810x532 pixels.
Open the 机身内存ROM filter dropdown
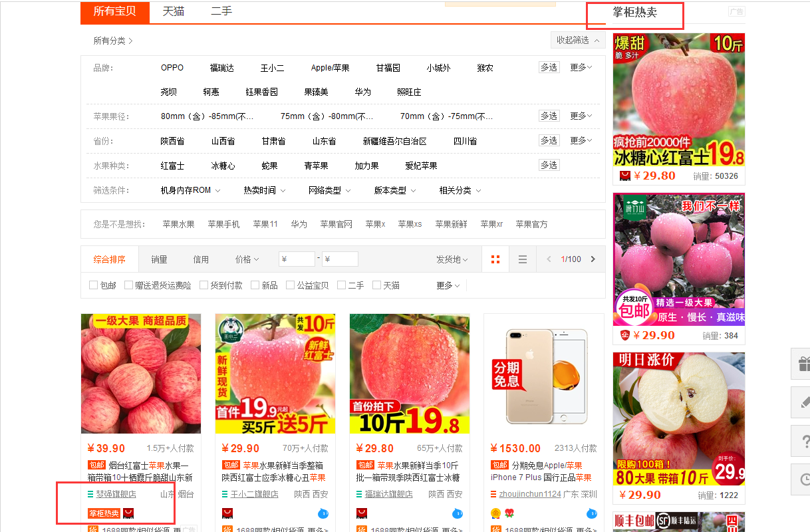[x=190, y=190]
